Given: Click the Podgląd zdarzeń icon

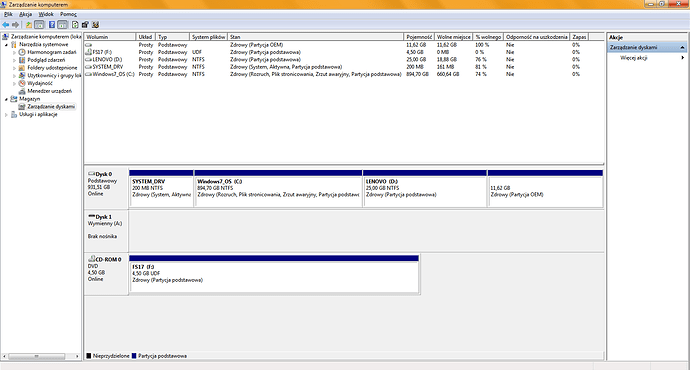Looking at the screenshot, I should pyautogui.click(x=22, y=60).
